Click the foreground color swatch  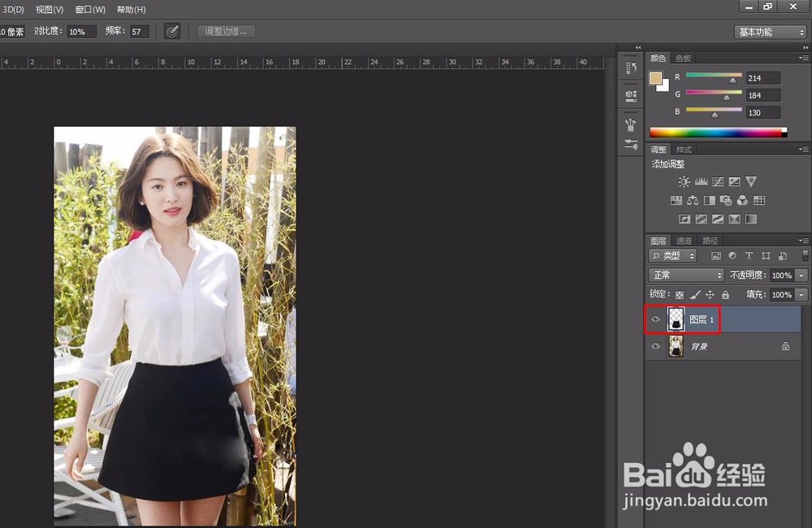click(655, 78)
